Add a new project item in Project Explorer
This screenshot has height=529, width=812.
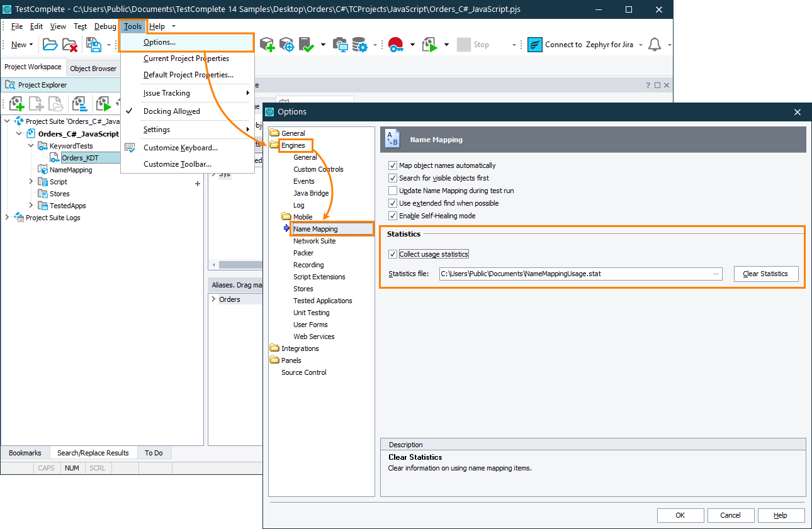pos(16,103)
